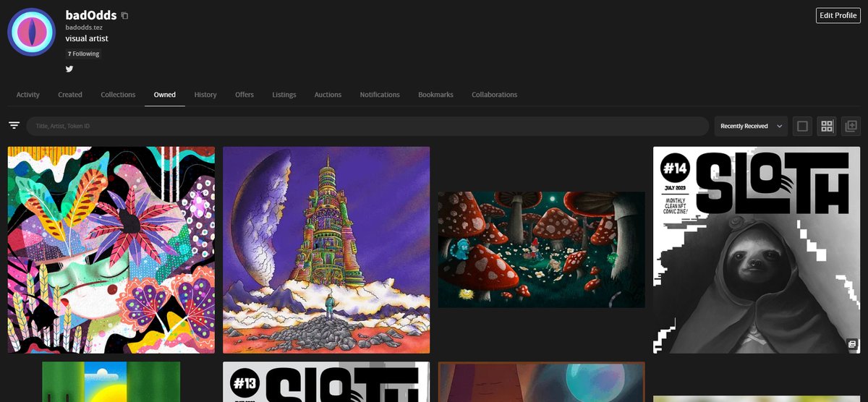
Task: Open the Auctions tab
Action: click(x=328, y=95)
